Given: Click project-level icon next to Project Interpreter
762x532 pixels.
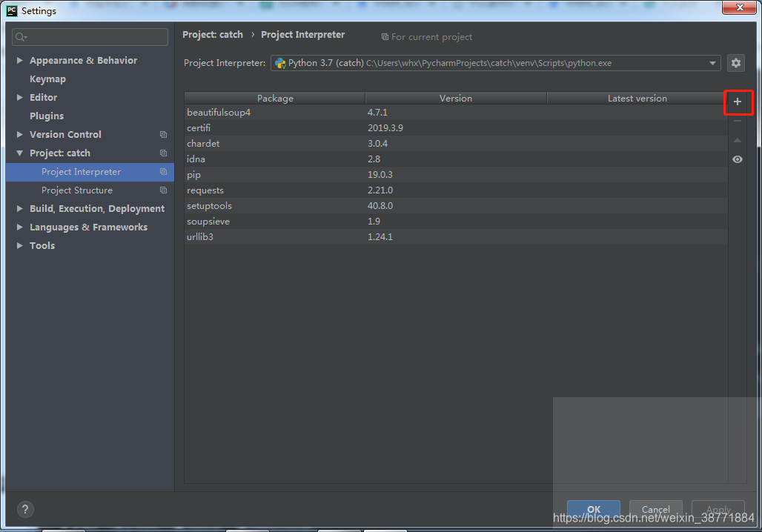Looking at the screenshot, I should click(163, 171).
